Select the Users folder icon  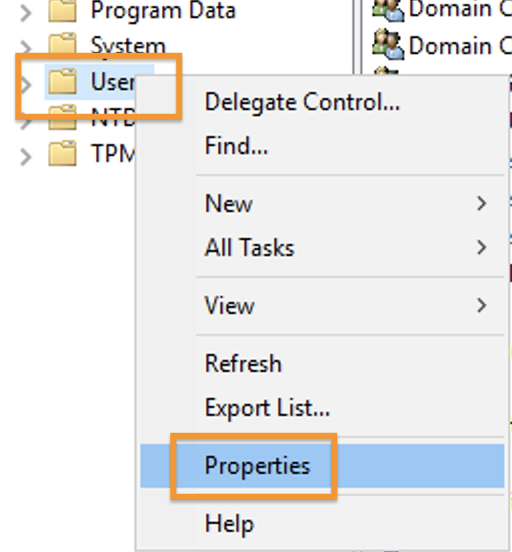[x=62, y=82]
